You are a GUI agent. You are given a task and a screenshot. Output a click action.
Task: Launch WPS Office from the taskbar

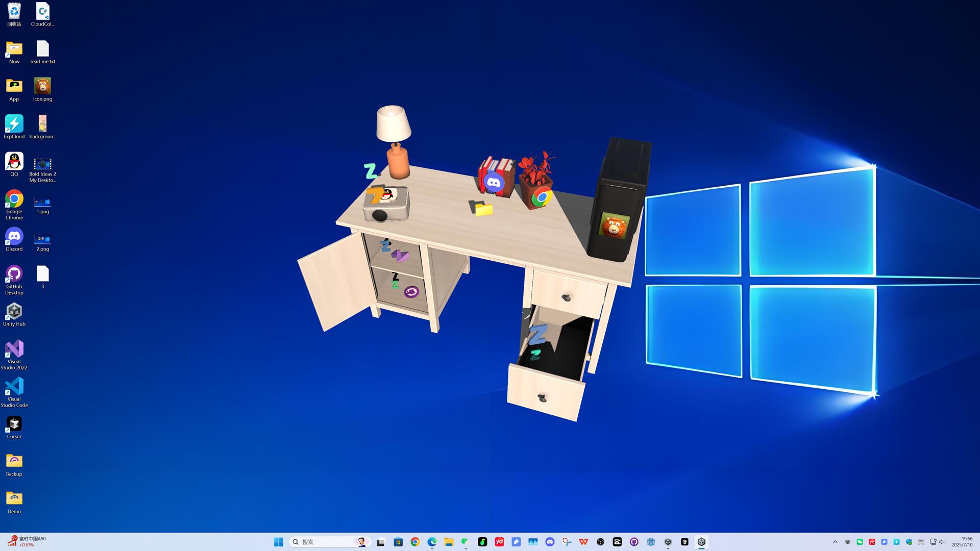[x=583, y=542]
